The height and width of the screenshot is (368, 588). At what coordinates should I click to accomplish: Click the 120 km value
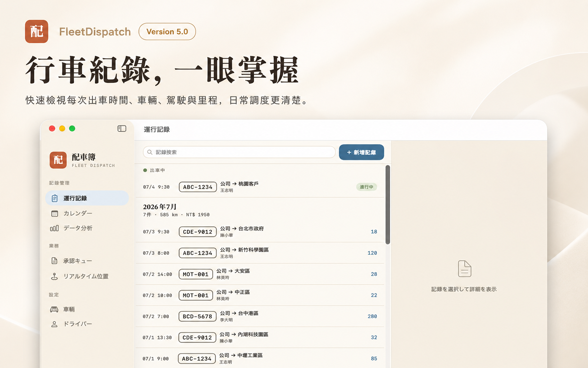372,253
